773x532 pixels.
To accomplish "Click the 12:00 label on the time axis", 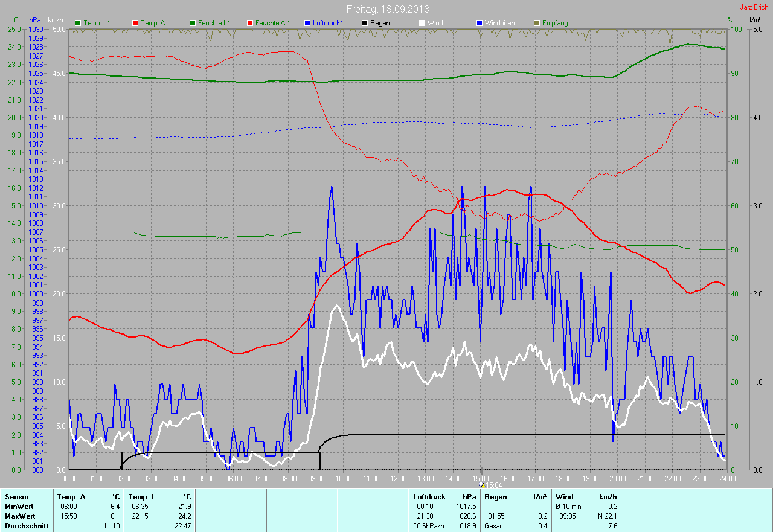I will coord(398,479).
